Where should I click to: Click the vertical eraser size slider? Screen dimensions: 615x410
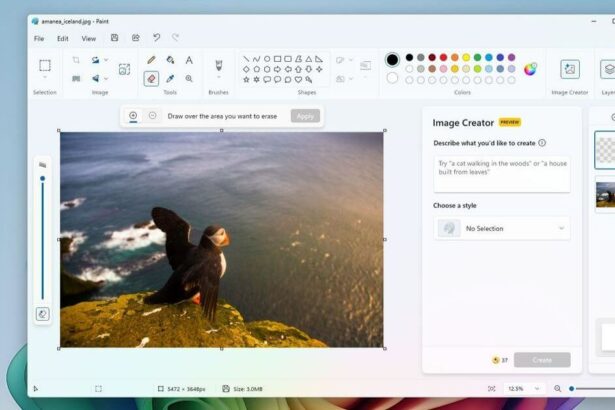pos(43,238)
